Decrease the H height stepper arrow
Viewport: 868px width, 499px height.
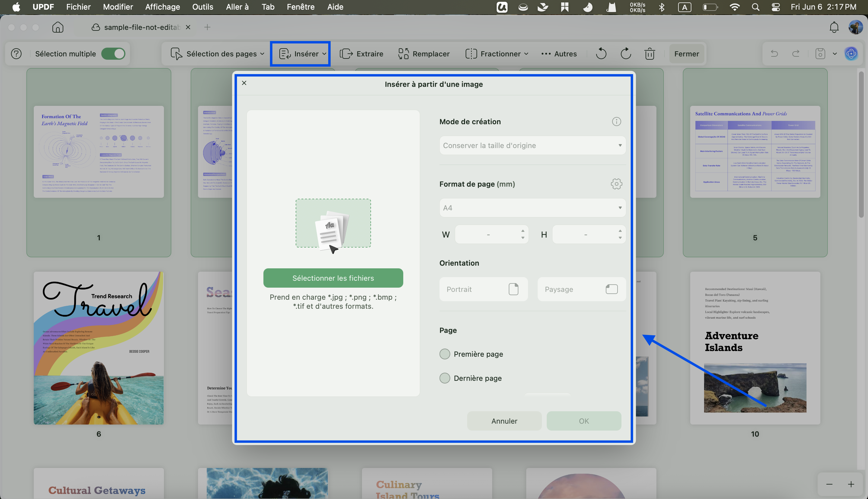620,238
